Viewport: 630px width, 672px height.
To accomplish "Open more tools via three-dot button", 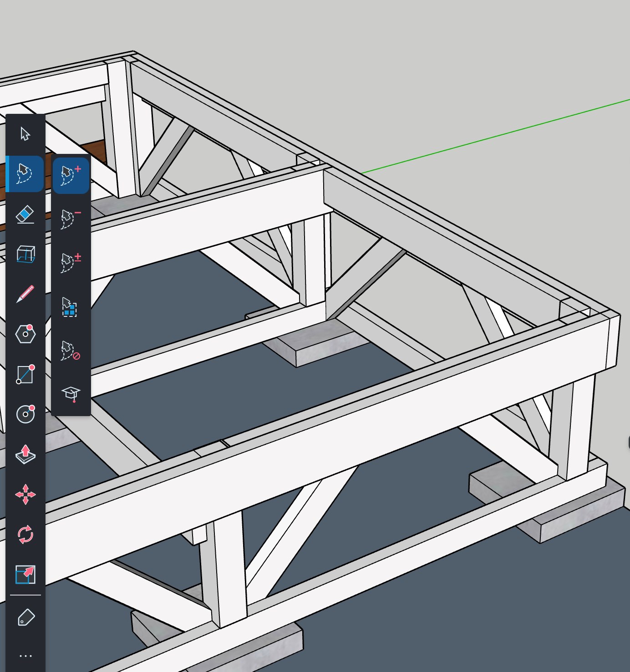I will point(25,656).
